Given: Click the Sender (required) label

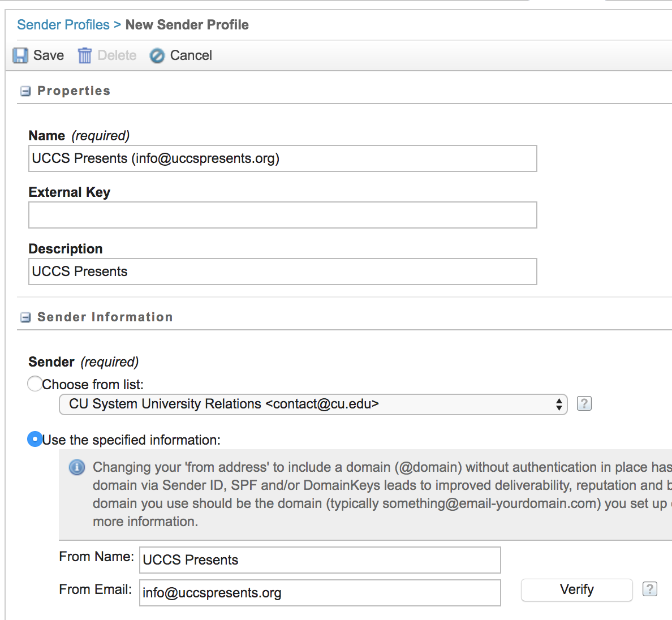Looking at the screenshot, I should [x=84, y=362].
